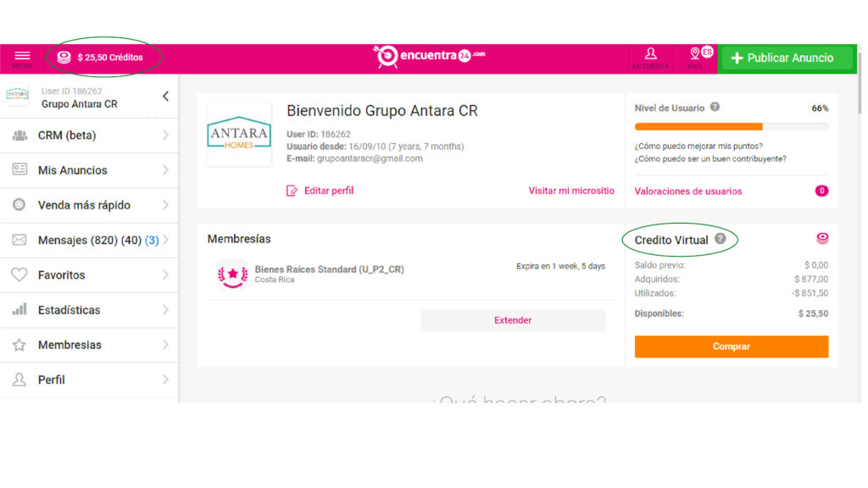Viewport: 868px width, 488px height.
Task: Click the Credito Virtual help icon
Action: click(721, 238)
